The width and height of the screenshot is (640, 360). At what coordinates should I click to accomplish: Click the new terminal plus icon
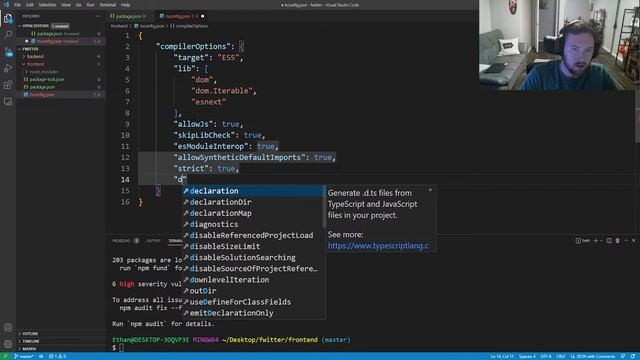pos(596,241)
